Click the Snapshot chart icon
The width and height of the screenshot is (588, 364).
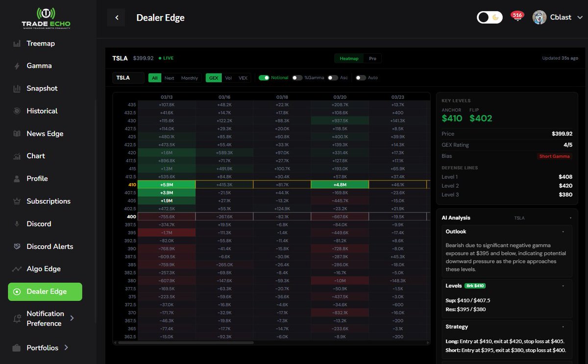tap(17, 89)
